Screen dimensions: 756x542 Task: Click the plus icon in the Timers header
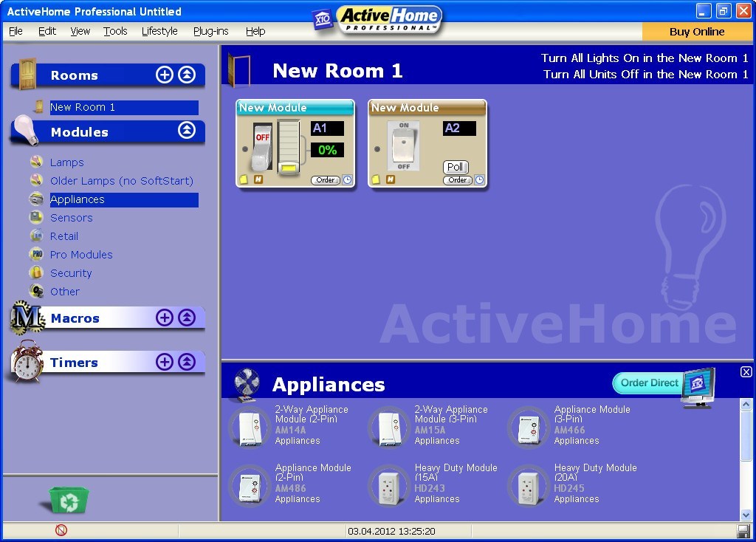coord(164,362)
